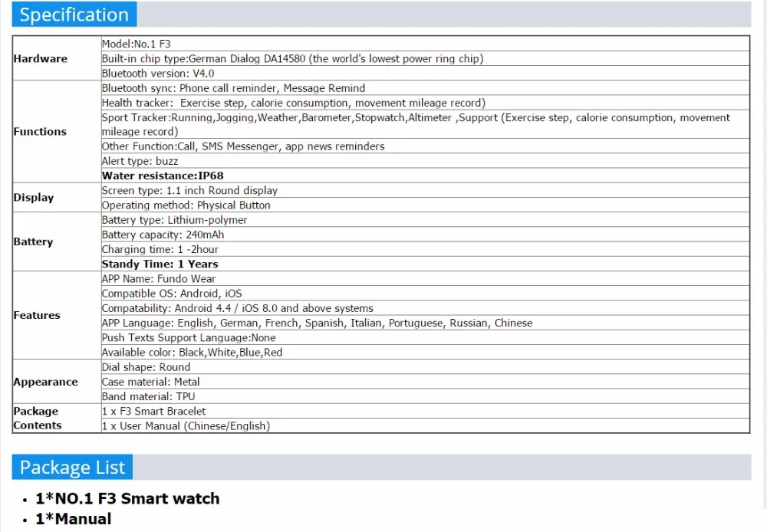
Task: Click the Sport Tracker row
Action: click(426, 124)
